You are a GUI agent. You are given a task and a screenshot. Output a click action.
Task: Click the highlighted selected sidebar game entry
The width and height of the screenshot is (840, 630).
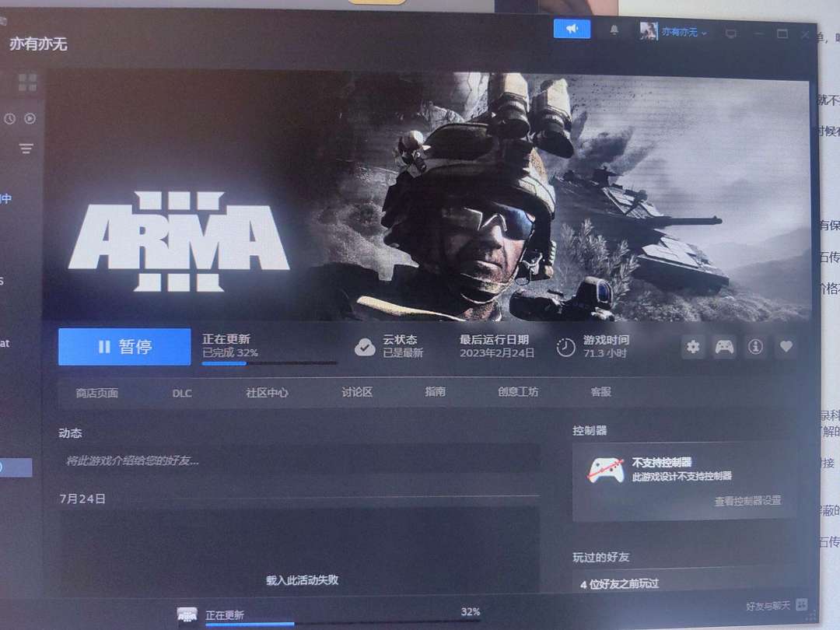point(16,467)
